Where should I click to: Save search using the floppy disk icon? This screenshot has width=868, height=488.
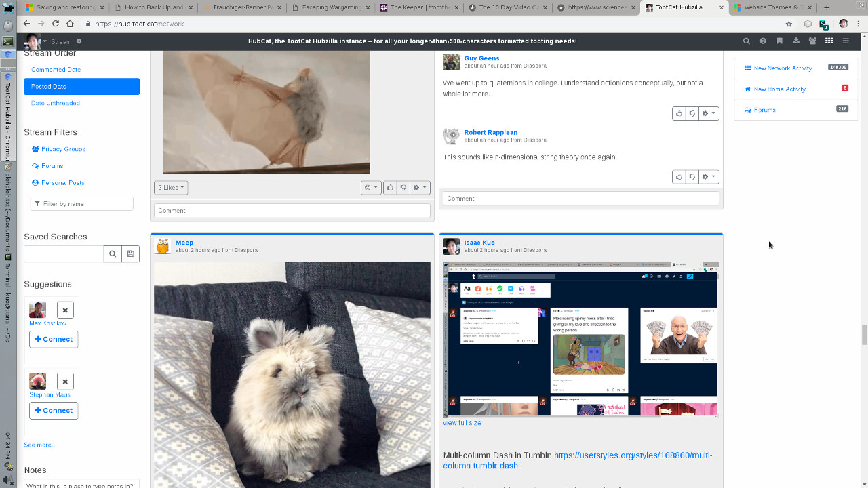130,253
